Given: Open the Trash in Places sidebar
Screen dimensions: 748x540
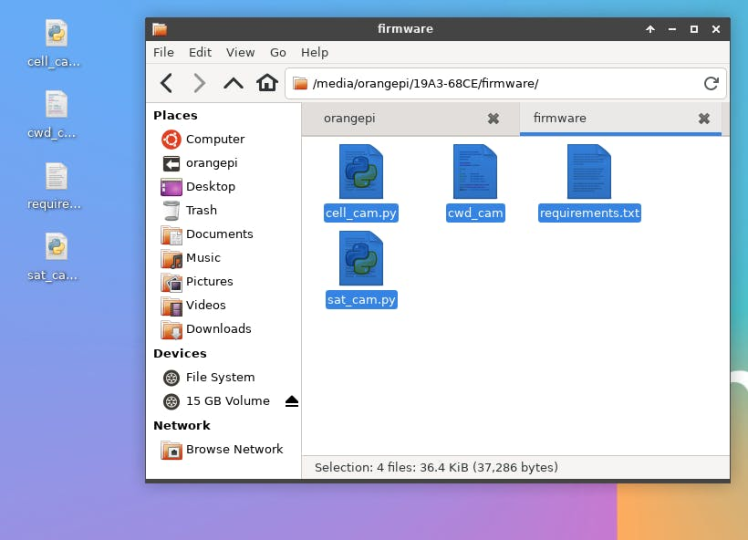Looking at the screenshot, I should click(x=200, y=210).
